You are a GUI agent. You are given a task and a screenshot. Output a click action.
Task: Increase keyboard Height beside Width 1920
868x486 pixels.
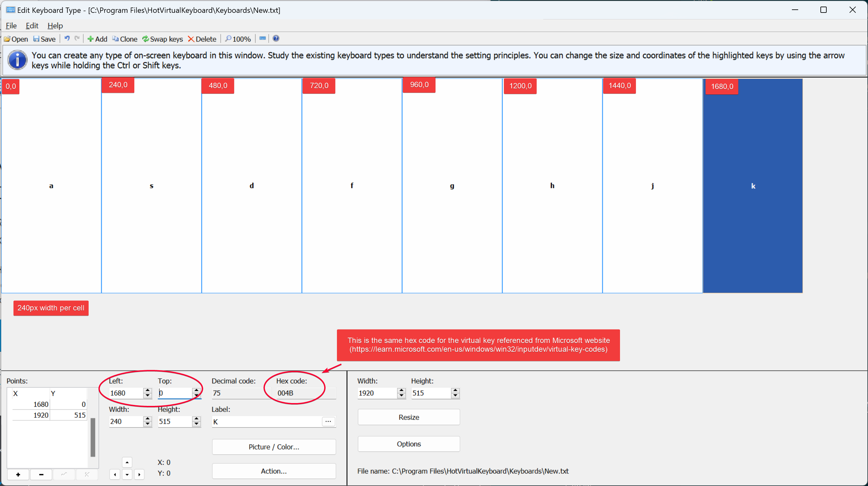(x=455, y=390)
